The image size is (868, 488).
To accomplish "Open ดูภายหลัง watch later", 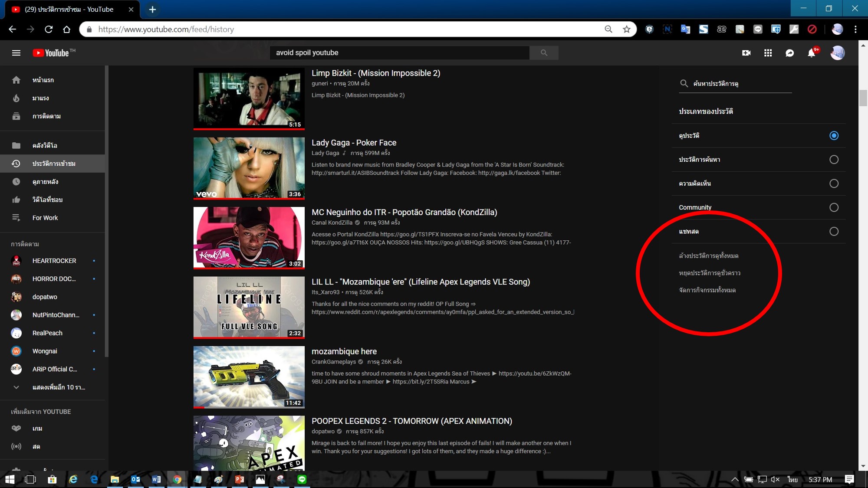I will pyautogui.click(x=53, y=182).
